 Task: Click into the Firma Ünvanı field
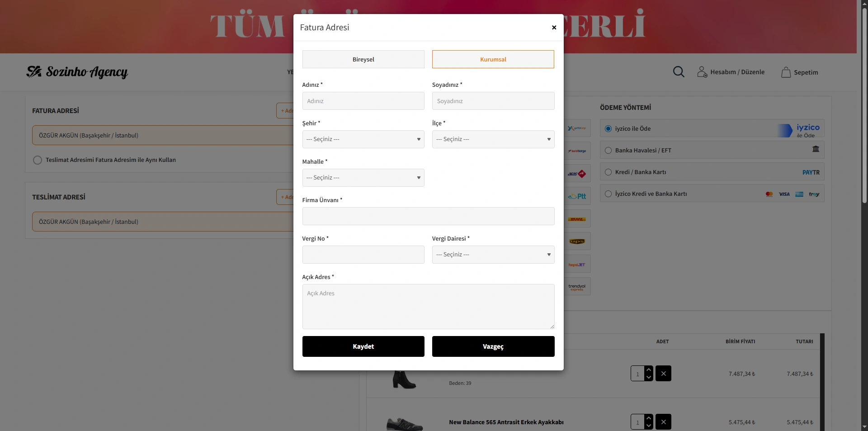pyautogui.click(x=428, y=216)
